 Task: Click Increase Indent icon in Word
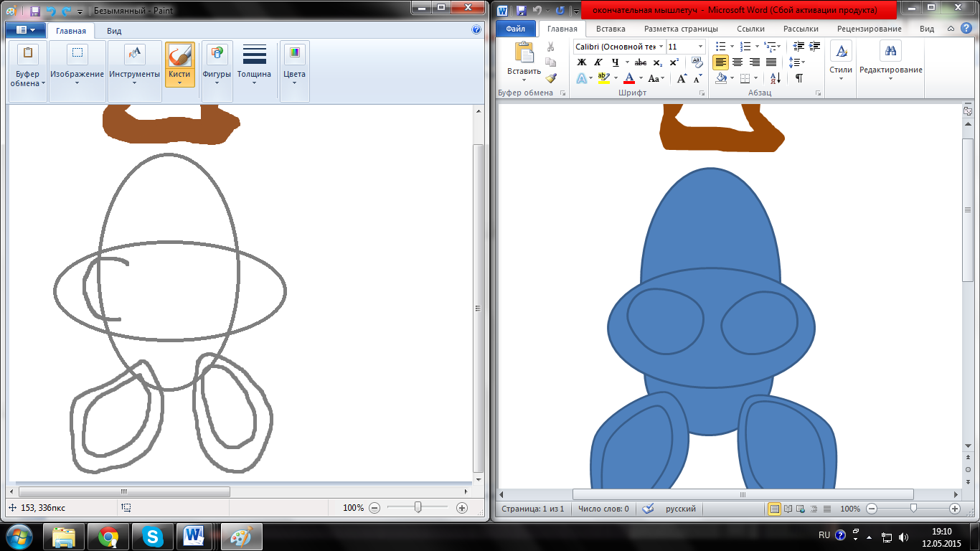[x=814, y=47]
